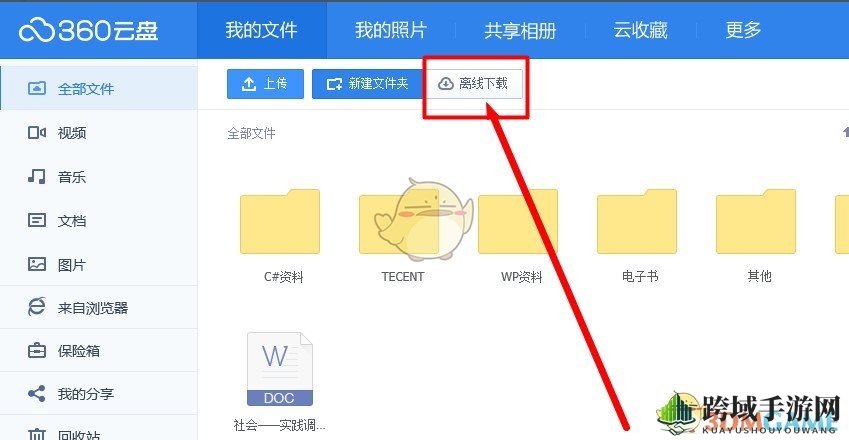Image resolution: width=849 pixels, height=440 pixels.
Task: Expand the 更多 menu
Action: pyautogui.click(x=743, y=30)
